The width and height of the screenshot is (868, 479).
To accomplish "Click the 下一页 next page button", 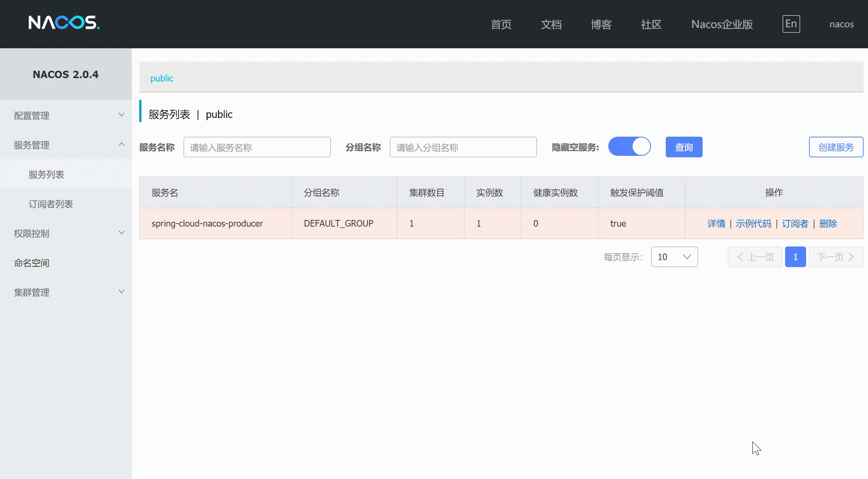I will pos(836,257).
